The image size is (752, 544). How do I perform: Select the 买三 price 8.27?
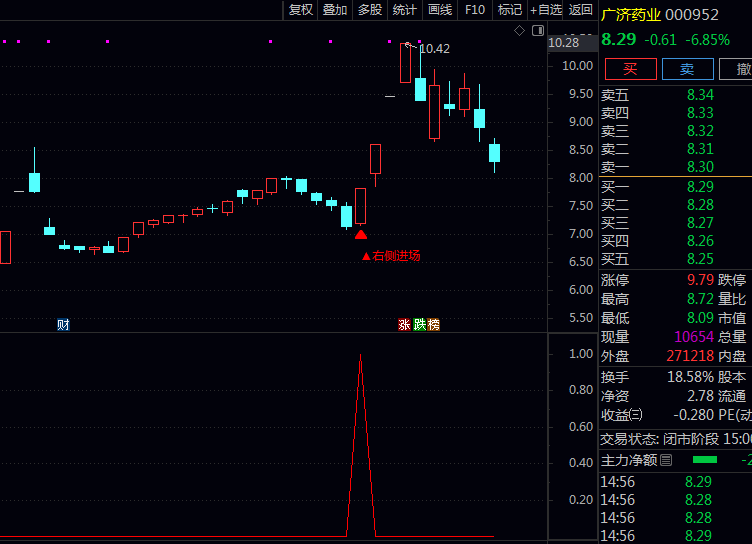(700, 223)
